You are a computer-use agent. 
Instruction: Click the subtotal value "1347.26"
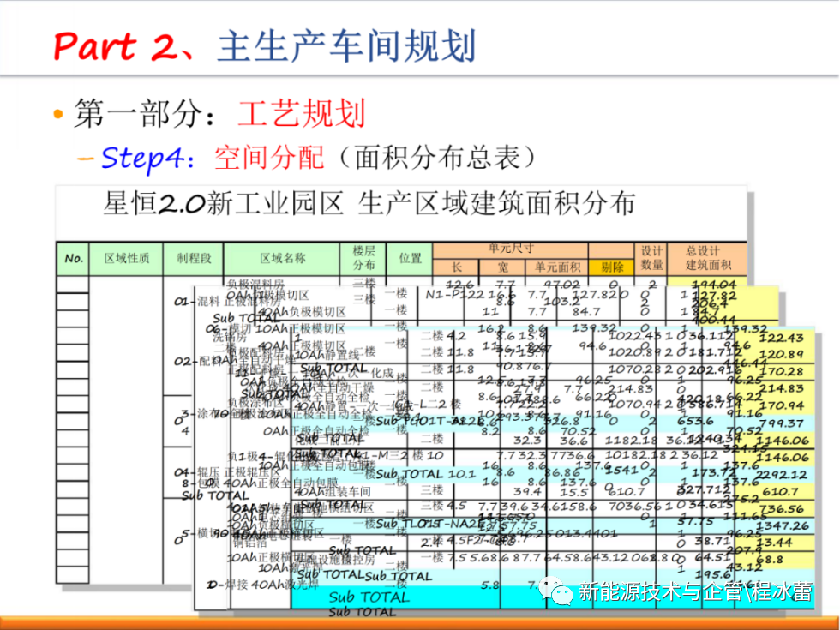(x=781, y=526)
